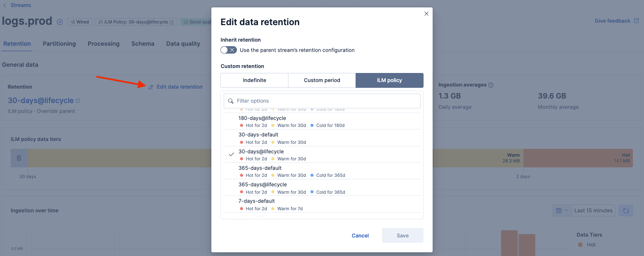Click the help icon beside Ingestion averages
Image resolution: width=644 pixels, height=256 pixels.
click(x=490, y=85)
